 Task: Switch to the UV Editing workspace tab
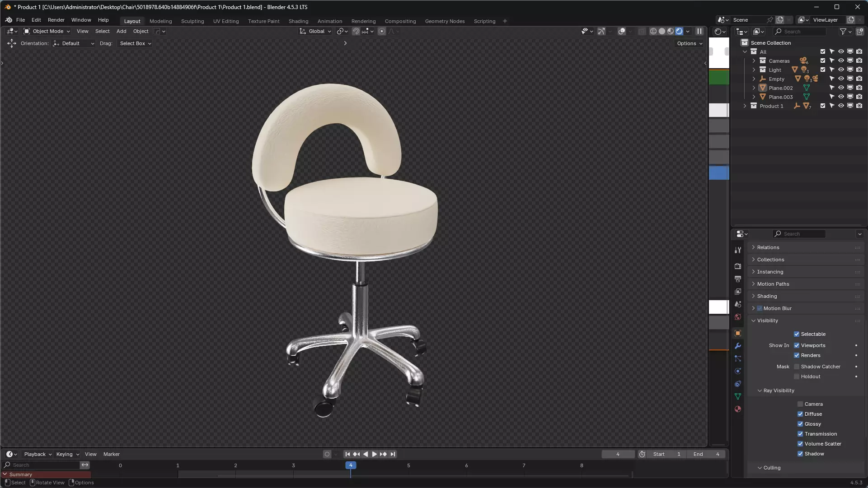226,21
